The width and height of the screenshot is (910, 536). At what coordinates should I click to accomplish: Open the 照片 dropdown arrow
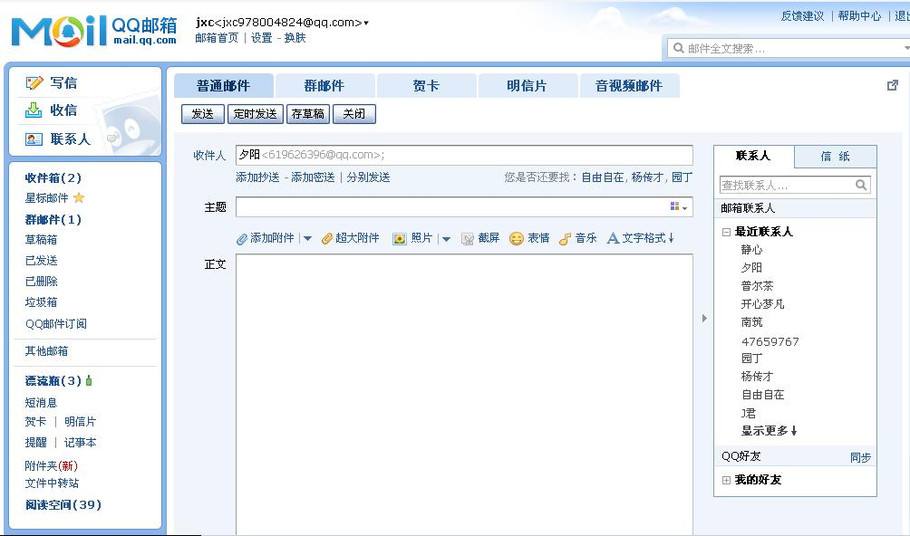click(446, 238)
